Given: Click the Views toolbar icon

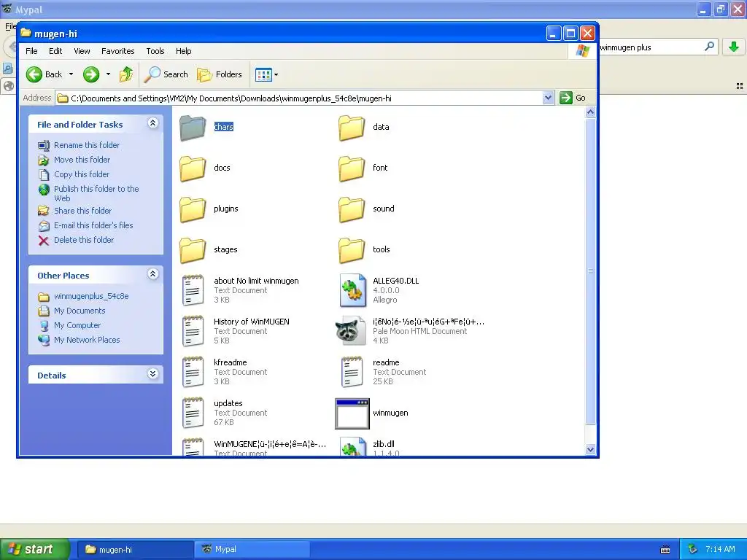Looking at the screenshot, I should 263,74.
